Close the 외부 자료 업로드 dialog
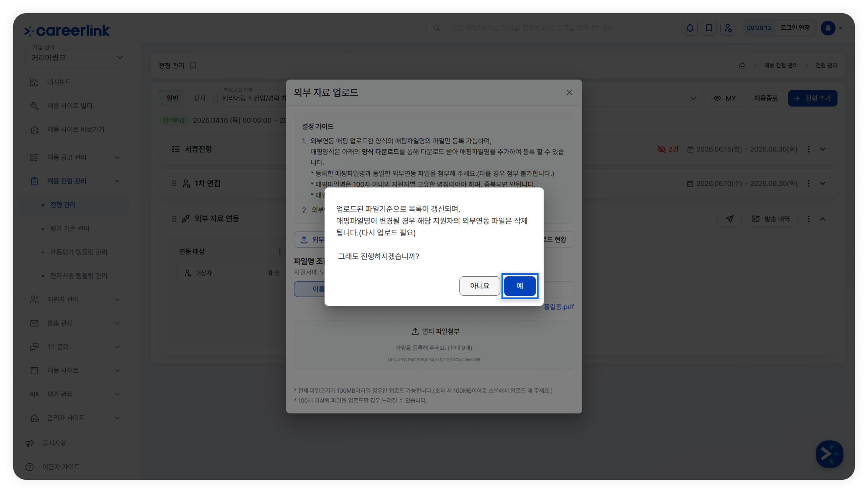Image resolution: width=868 pixels, height=493 pixels. [x=569, y=92]
